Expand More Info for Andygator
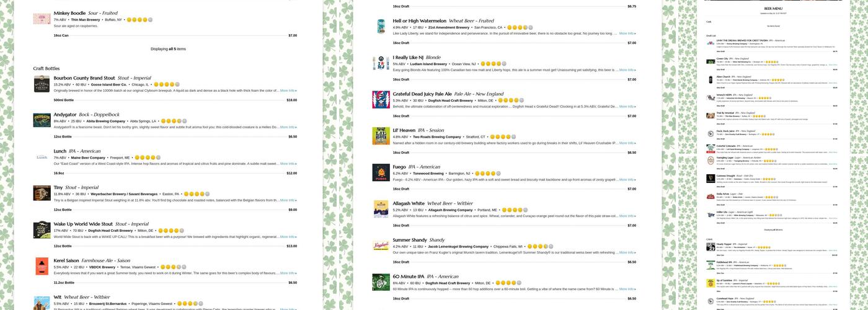Screen dimensions: 868x310 [288, 127]
